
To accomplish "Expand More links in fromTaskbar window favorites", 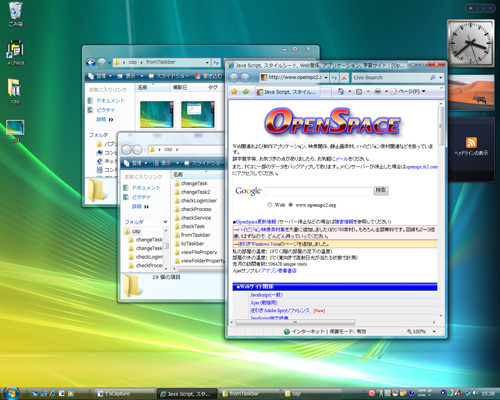I will tap(105, 119).
